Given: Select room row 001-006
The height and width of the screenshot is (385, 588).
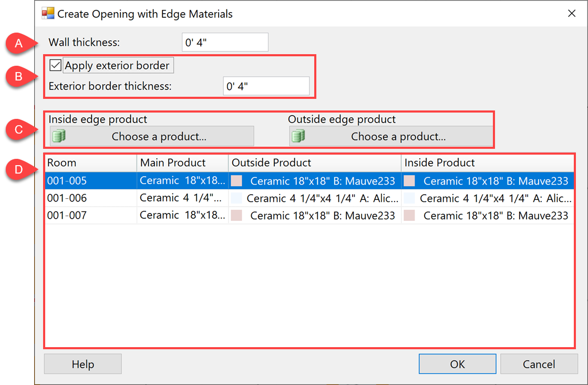Looking at the screenshot, I should coord(310,198).
